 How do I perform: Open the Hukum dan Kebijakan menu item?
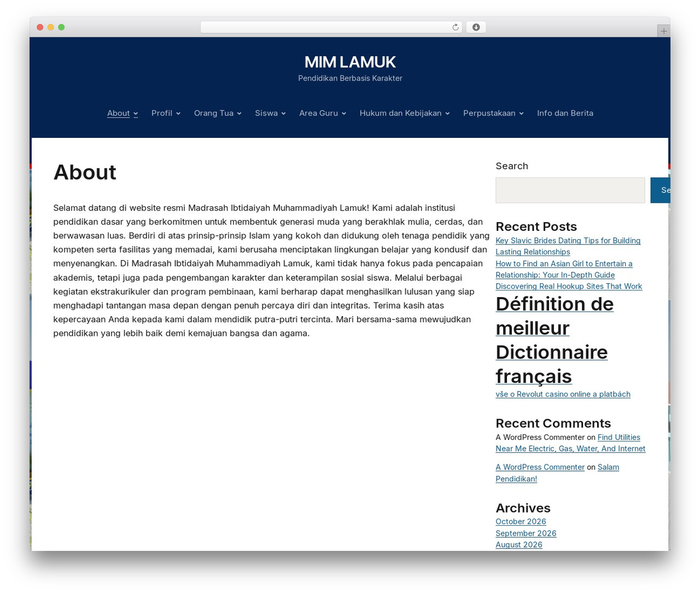pos(400,113)
